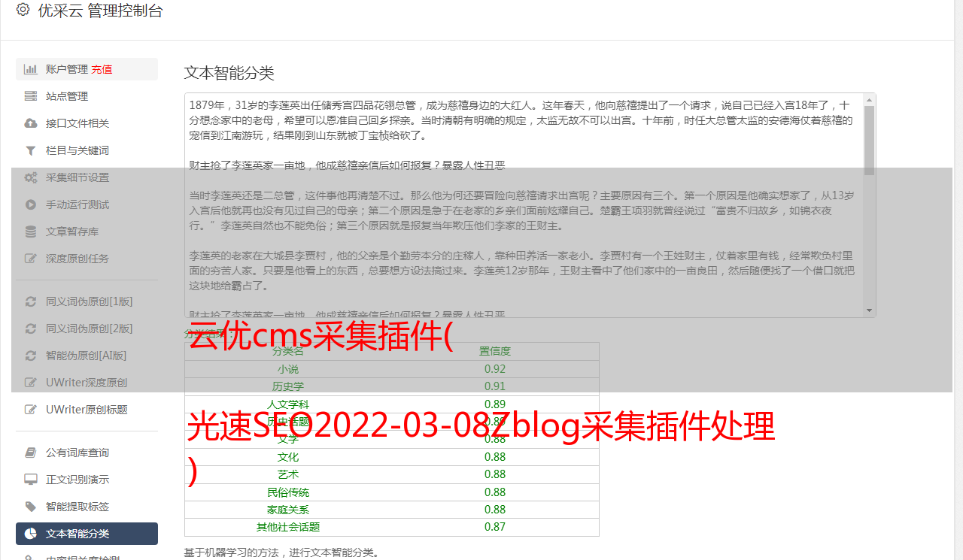This screenshot has width=963, height=560.
Task: Click the red 充值 link
Action: click(x=102, y=69)
